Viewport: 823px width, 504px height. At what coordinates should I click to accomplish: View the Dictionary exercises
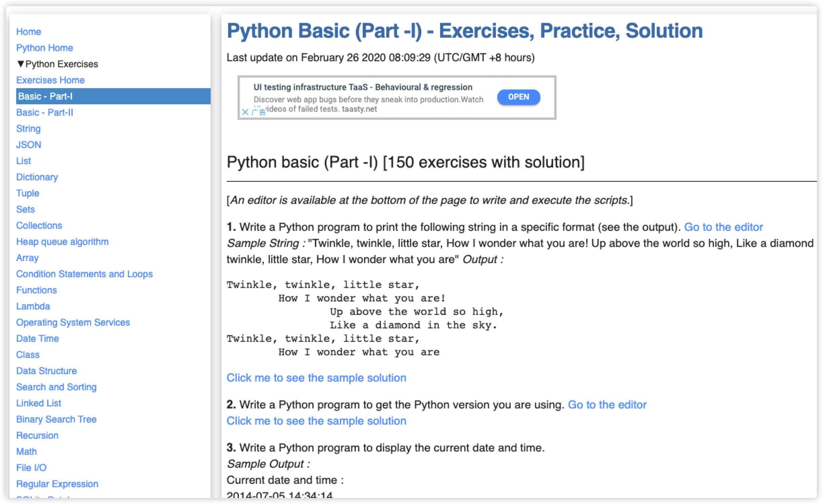(x=37, y=177)
